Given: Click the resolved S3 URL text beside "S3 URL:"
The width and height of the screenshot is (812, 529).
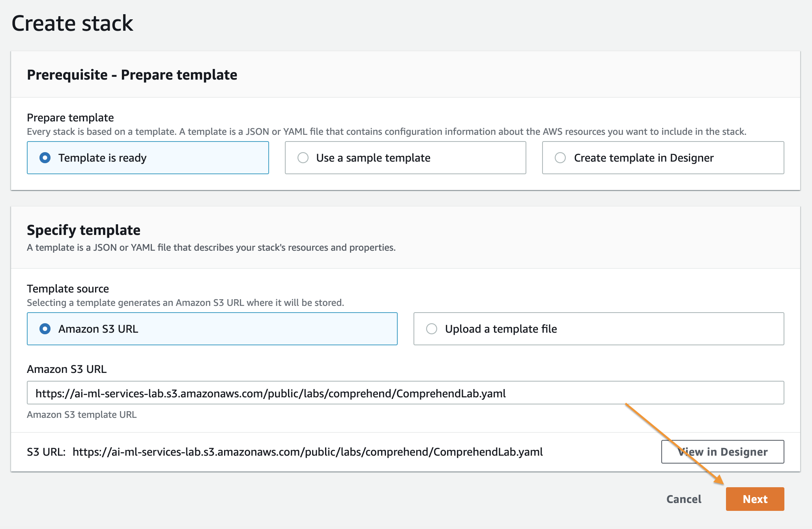Looking at the screenshot, I should point(307,452).
